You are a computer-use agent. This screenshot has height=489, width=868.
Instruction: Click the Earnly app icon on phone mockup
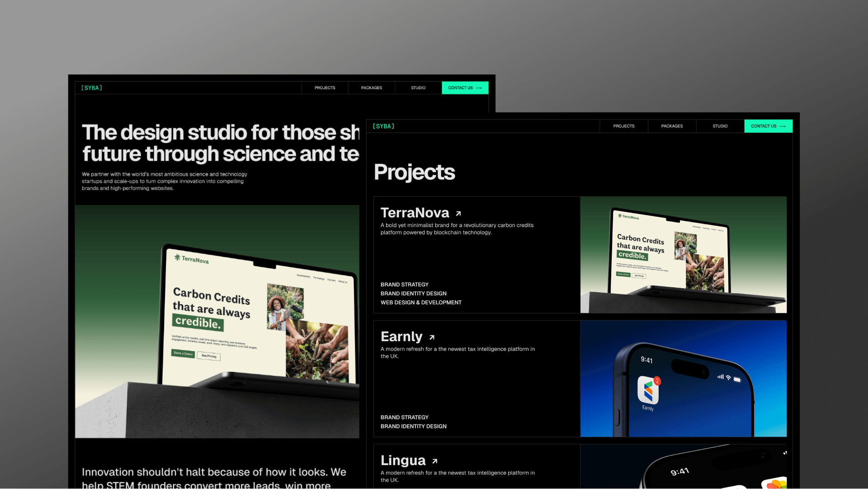pos(648,390)
